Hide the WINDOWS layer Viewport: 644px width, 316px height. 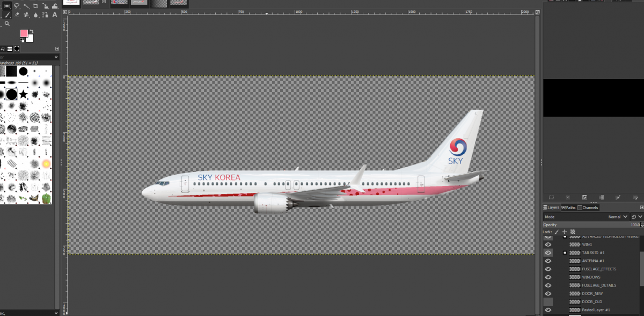[548, 277]
